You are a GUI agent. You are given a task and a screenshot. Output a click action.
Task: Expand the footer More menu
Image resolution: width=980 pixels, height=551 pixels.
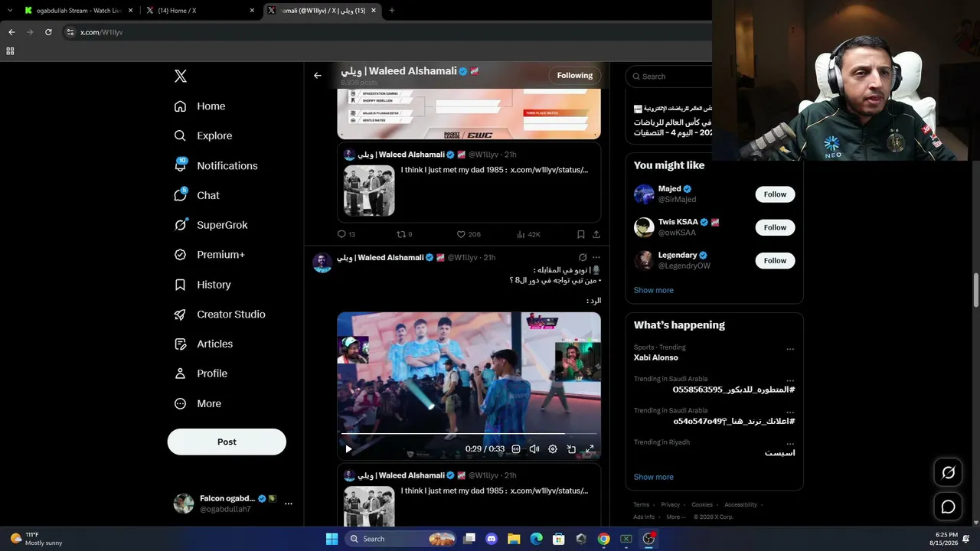[x=676, y=517]
